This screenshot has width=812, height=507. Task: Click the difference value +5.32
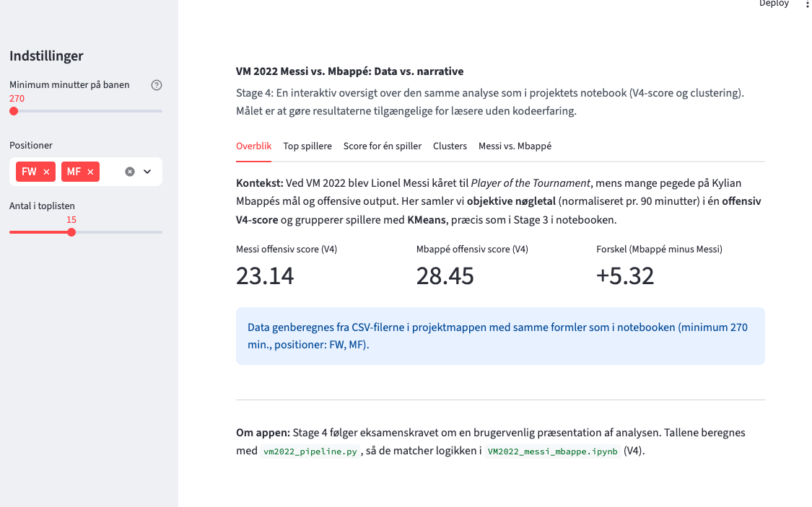(625, 275)
